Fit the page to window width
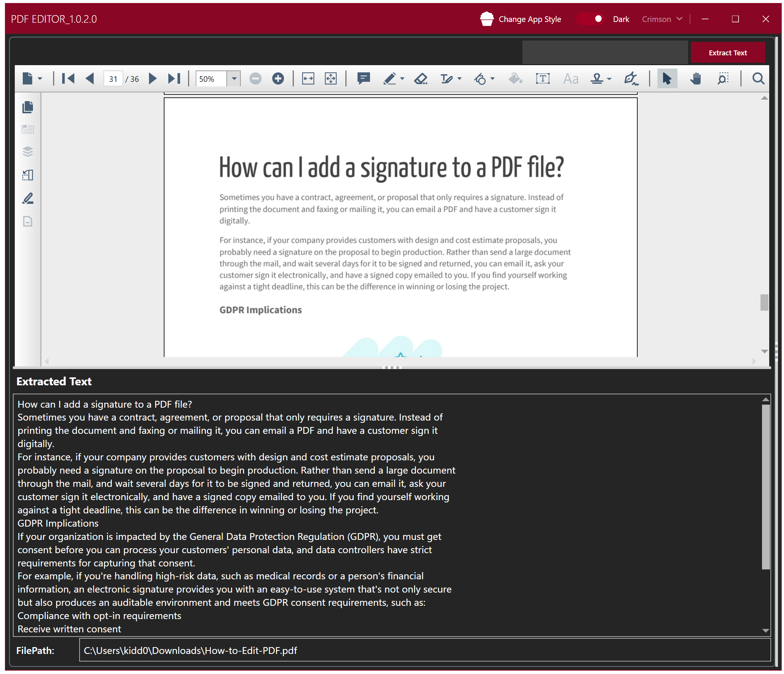 (308, 78)
